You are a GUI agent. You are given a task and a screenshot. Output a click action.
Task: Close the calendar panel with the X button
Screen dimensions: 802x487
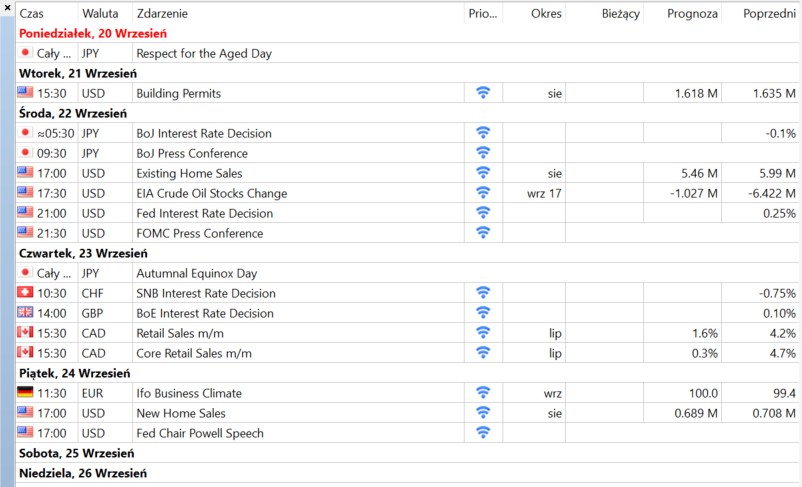tap(7, 8)
